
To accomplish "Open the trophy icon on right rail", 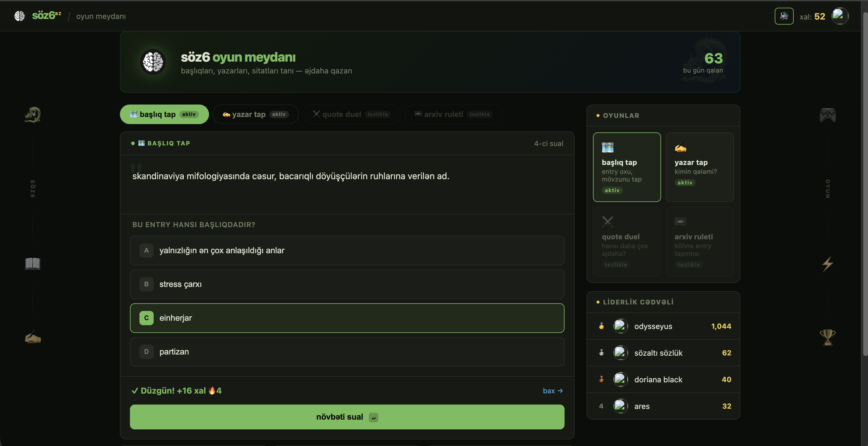I will click(827, 337).
